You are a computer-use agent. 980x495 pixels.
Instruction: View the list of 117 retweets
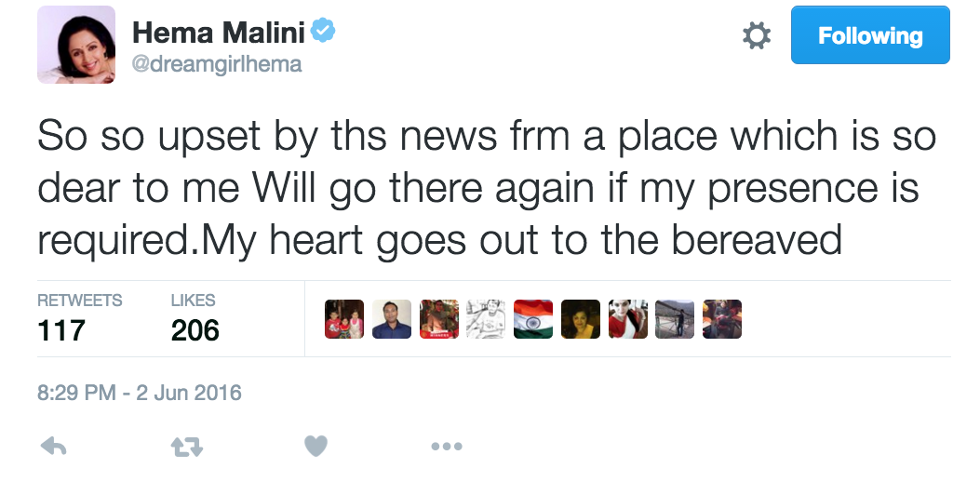[x=78, y=319]
